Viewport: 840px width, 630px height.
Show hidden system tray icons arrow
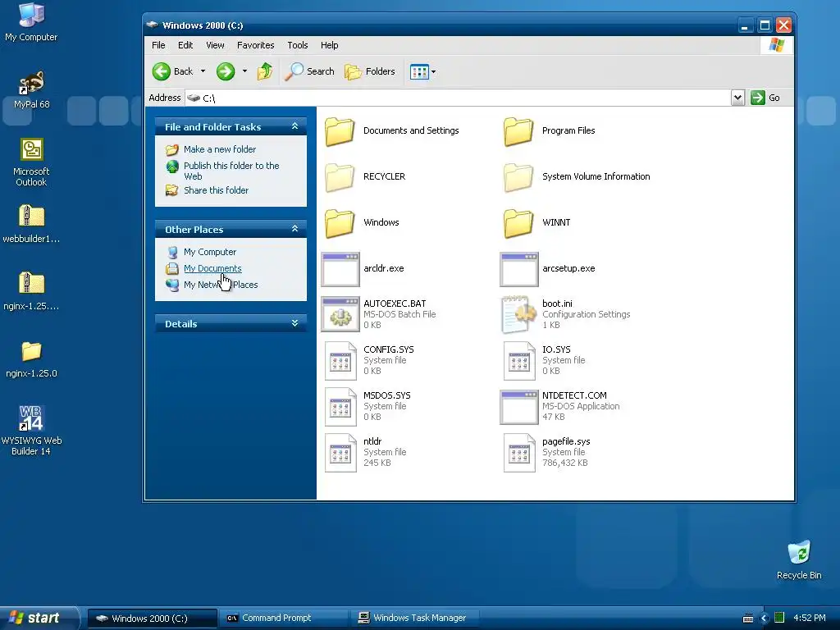pos(765,619)
